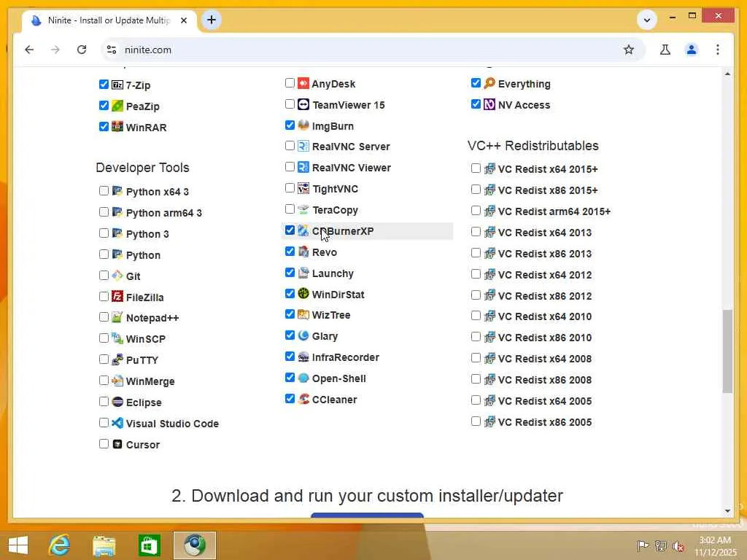Check the Python x64 3 checkbox
This screenshot has width=747, height=560.
pos(104,191)
